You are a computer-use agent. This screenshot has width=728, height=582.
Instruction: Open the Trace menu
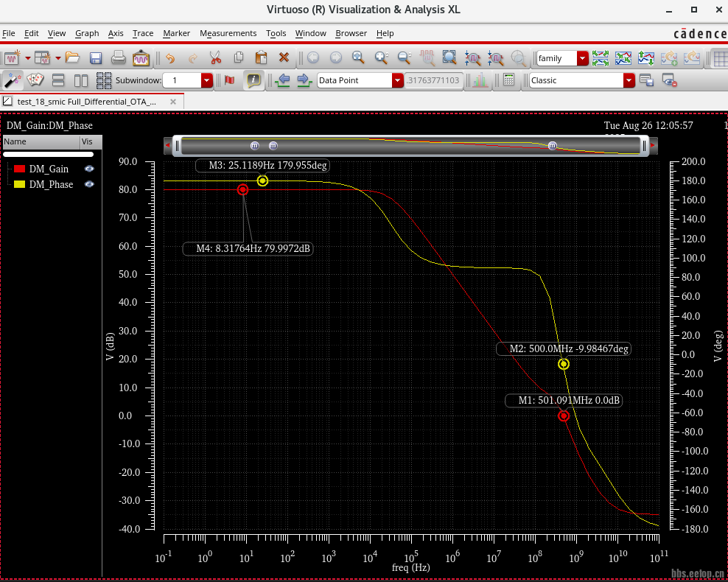pyautogui.click(x=143, y=33)
